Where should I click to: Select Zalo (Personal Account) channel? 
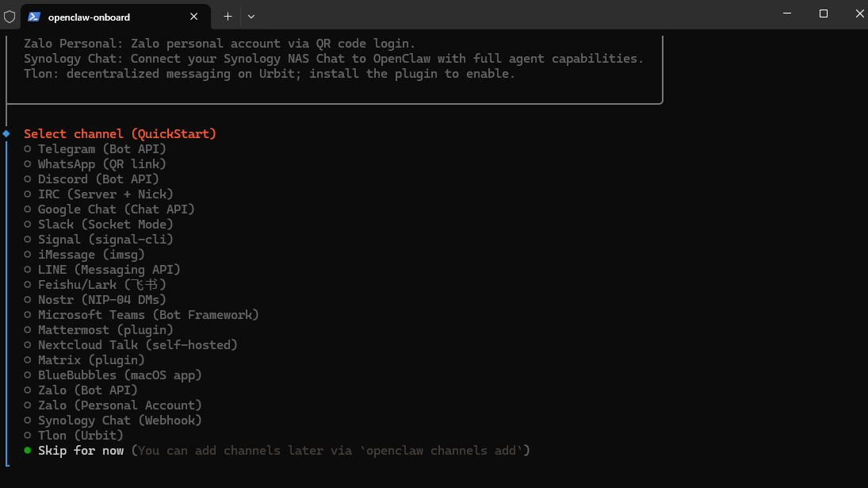pyautogui.click(x=120, y=405)
